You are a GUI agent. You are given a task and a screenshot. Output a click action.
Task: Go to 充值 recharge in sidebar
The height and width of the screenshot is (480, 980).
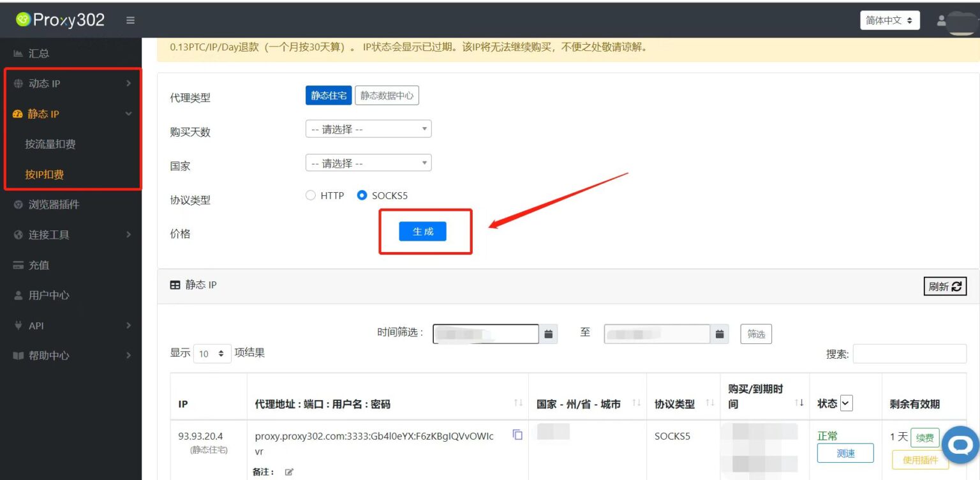[39, 265]
